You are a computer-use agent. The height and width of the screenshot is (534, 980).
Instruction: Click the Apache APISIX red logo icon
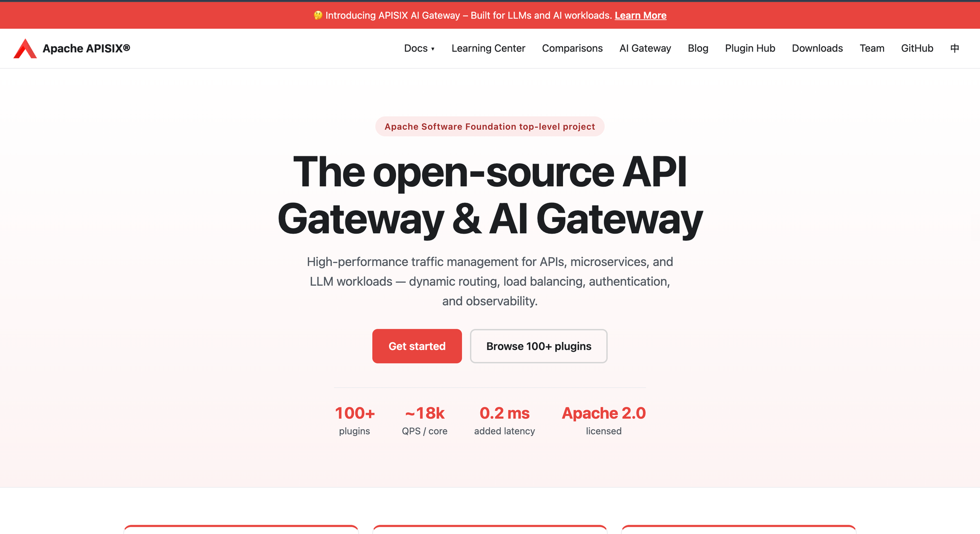click(x=25, y=49)
